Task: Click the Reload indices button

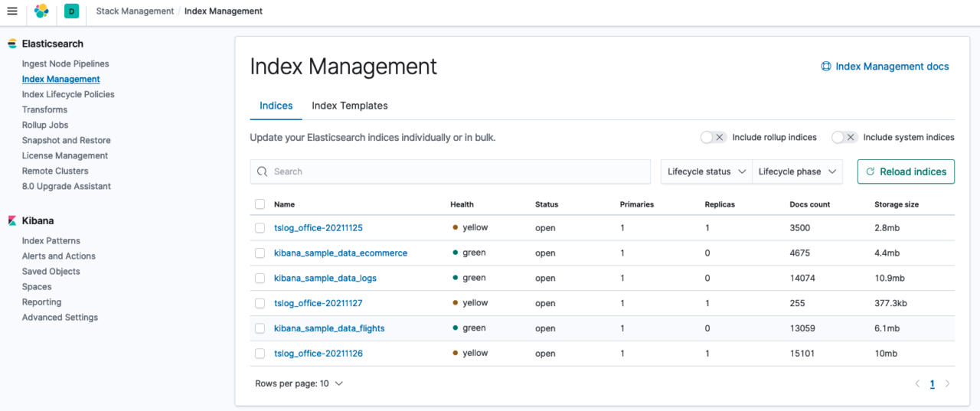Action: [906, 171]
